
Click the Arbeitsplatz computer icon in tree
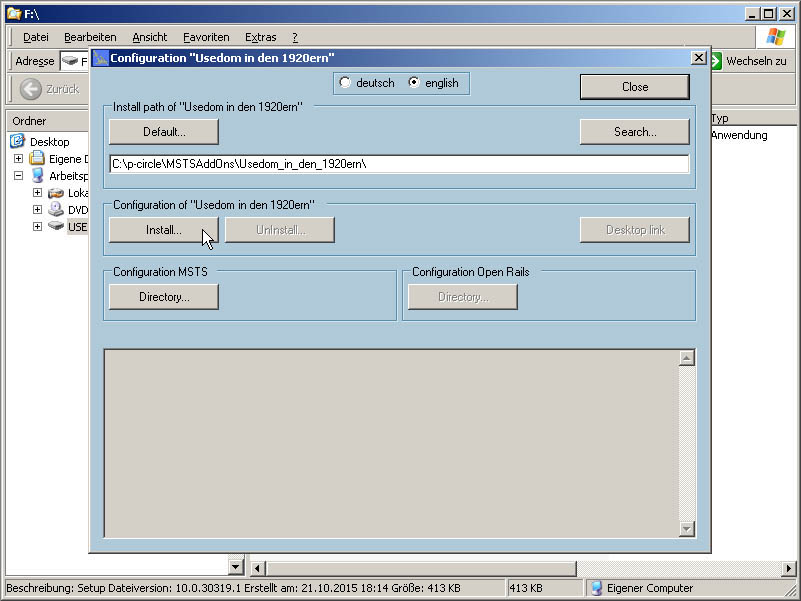[37, 176]
